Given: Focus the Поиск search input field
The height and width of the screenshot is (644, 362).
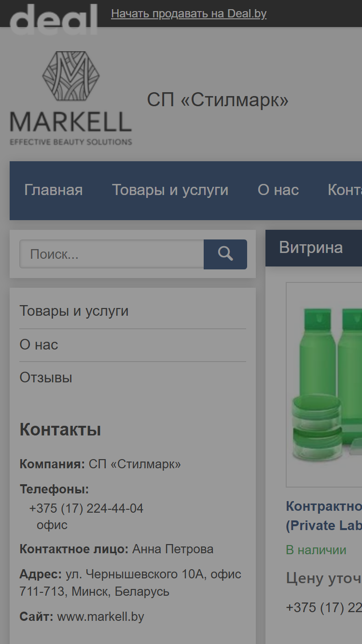Looking at the screenshot, I should (x=111, y=254).
